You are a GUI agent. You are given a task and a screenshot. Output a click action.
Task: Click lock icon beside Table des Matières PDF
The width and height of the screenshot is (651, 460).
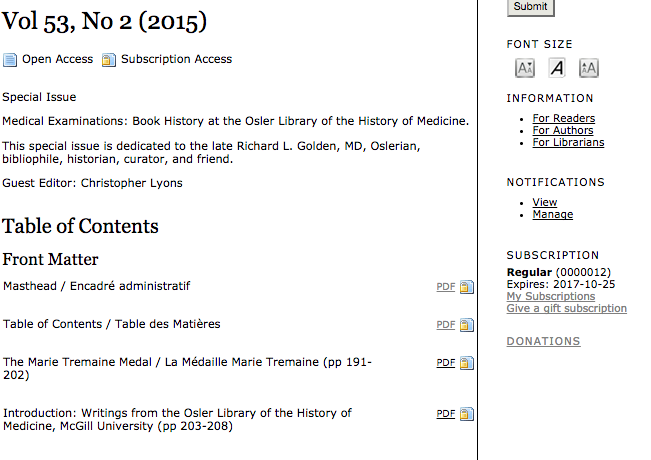(467, 325)
